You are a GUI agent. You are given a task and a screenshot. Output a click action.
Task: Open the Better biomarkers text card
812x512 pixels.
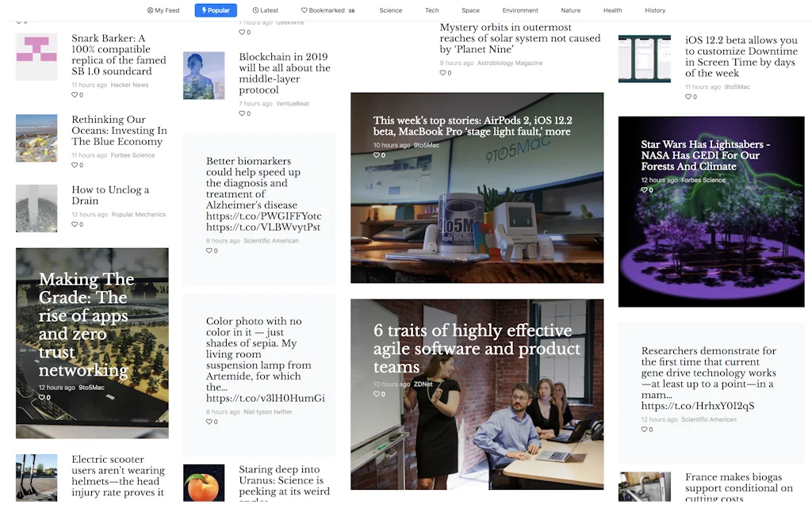coord(259,209)
